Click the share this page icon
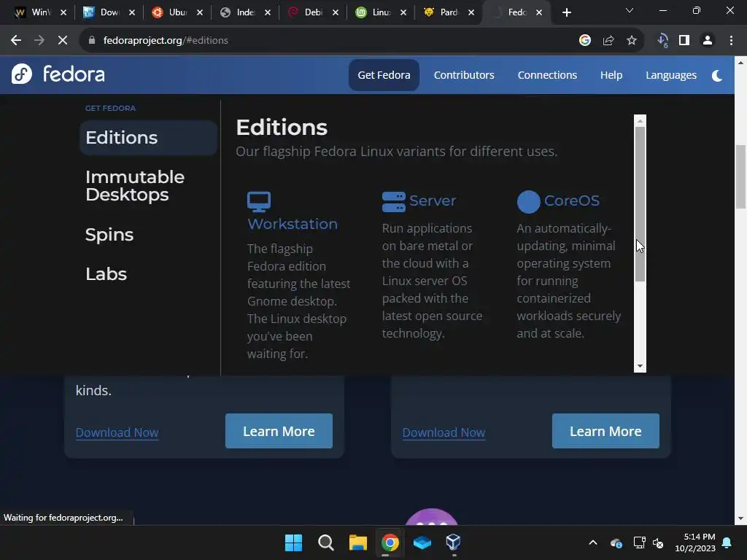 [608, 41]
